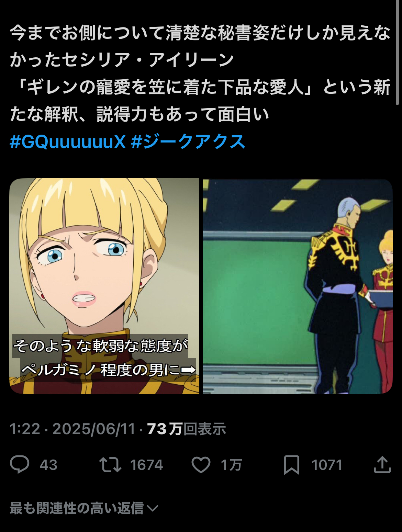Screen dimensions: 402x532
Task: Tap the tweet text about セシリア・アイリーン
Action: (x=200, y=73)
